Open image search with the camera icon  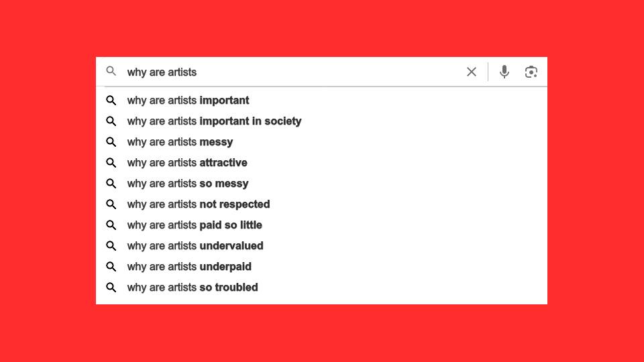[531, 72]
